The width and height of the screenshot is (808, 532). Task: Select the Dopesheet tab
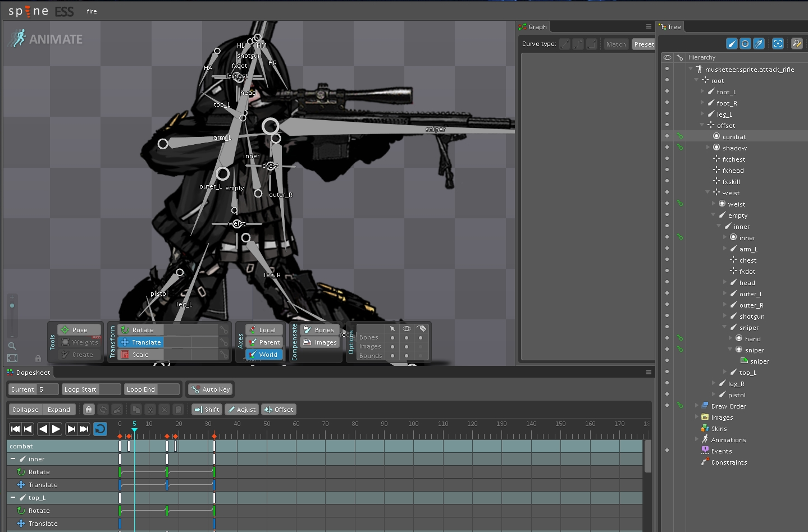click(x=29, y=373)
